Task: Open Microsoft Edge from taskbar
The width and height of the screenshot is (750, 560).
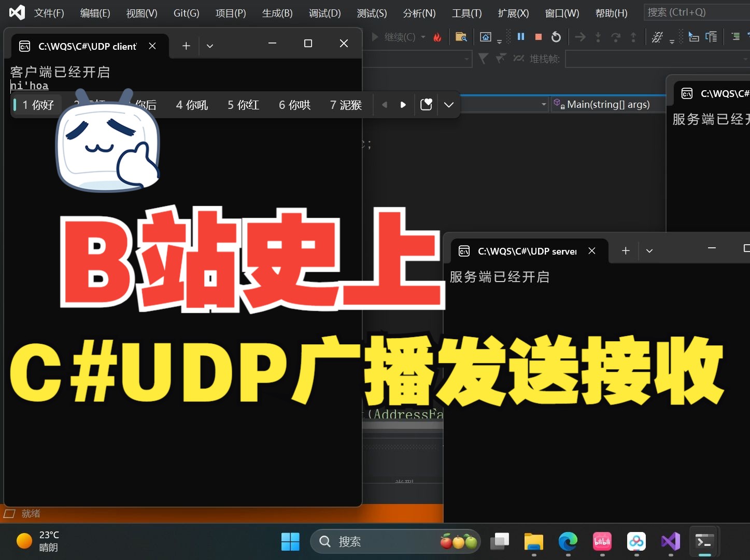Action: 568,541
